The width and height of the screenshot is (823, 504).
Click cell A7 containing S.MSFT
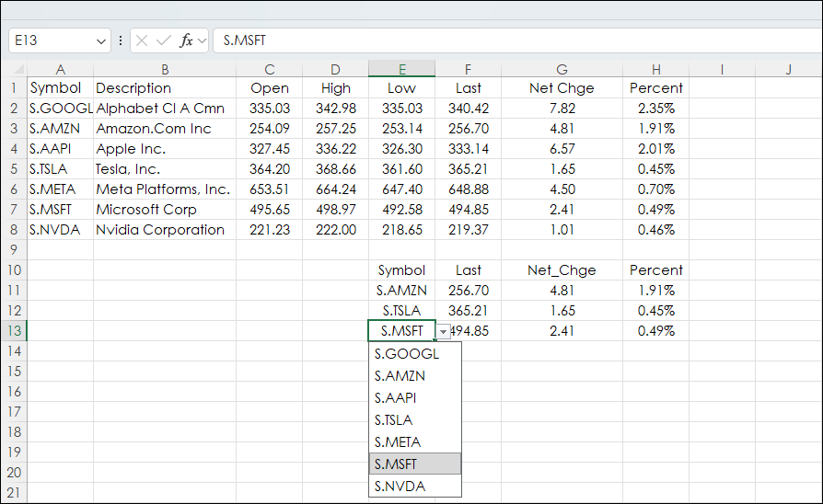tap(61, 210)
